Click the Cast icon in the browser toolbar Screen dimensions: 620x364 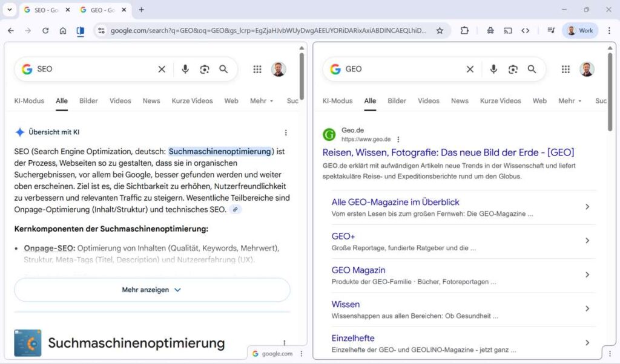point(507,30)
